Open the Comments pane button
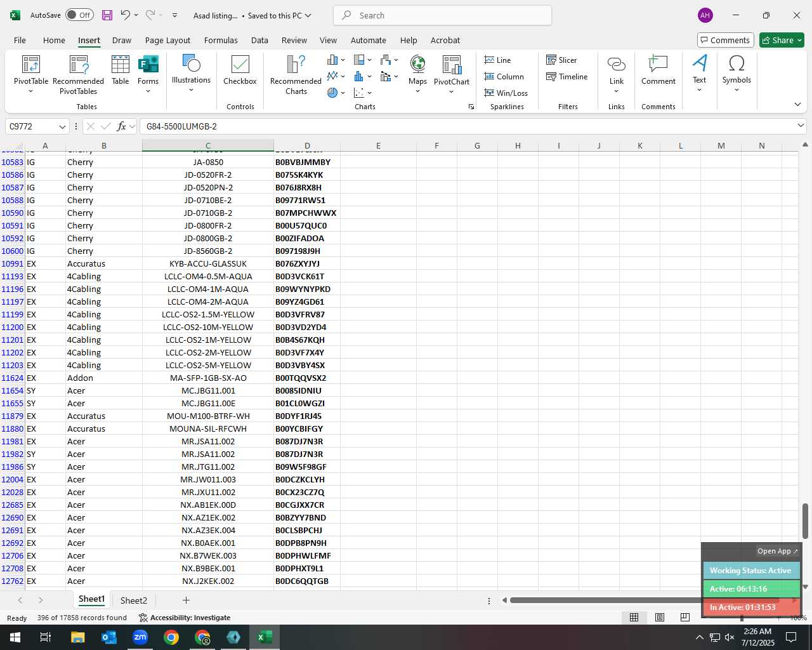This screenshot has height=650, width=812. click(x=725, y=40)
